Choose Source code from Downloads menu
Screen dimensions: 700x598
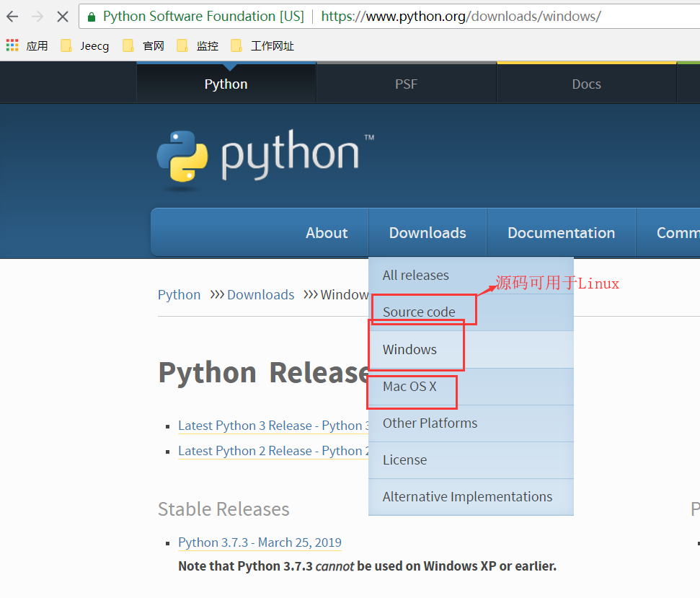tap(471, 312)
